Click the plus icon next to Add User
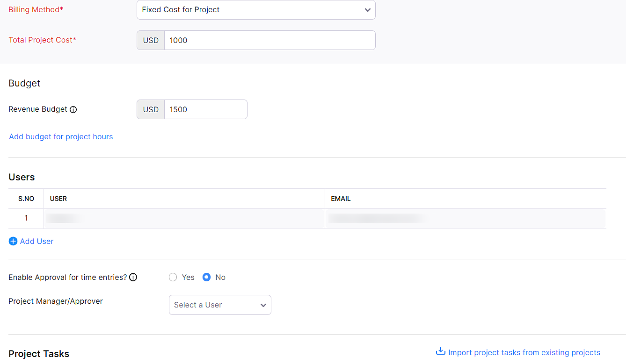The height and width of the screenshot is (364, 626). point(13,242)
